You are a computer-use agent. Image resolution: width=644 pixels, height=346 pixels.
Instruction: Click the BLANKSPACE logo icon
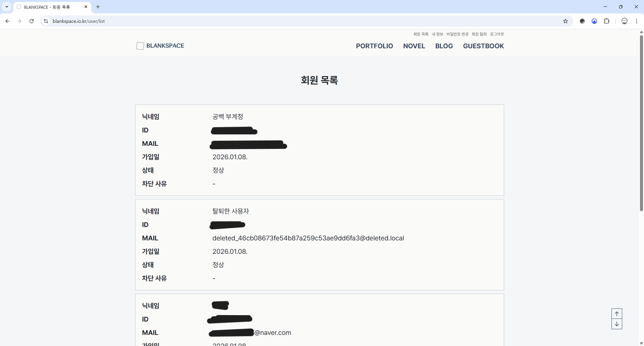(140, 46)
